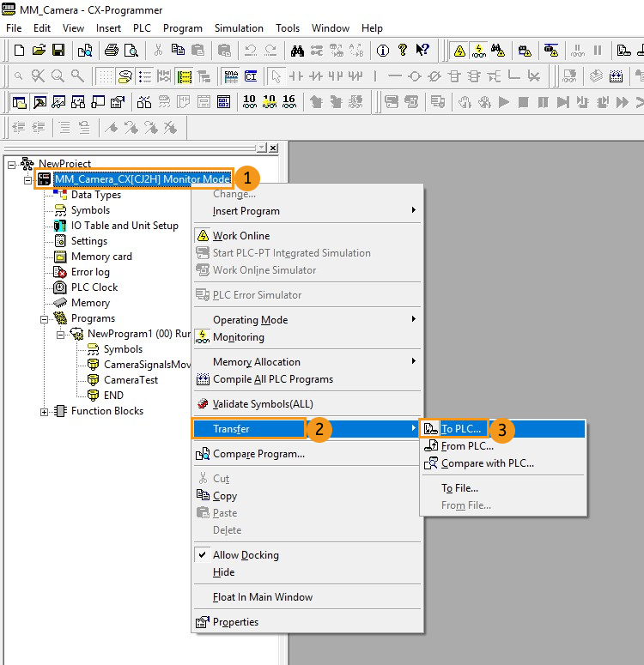Click the New document toolbar icon
The image size is (644, 665).
(20, 51)
